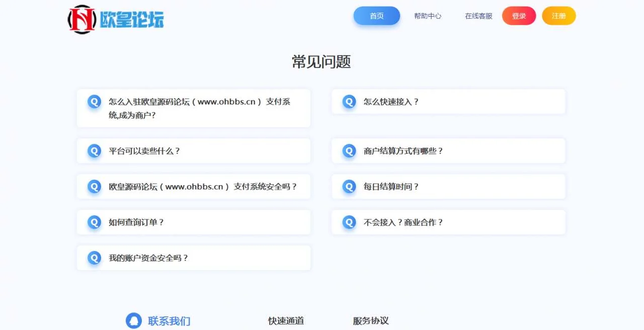Click the 联系我们 footer heading text
This screenshot has height=330, width=644.
pyautogui.click(x=169, y=321)
